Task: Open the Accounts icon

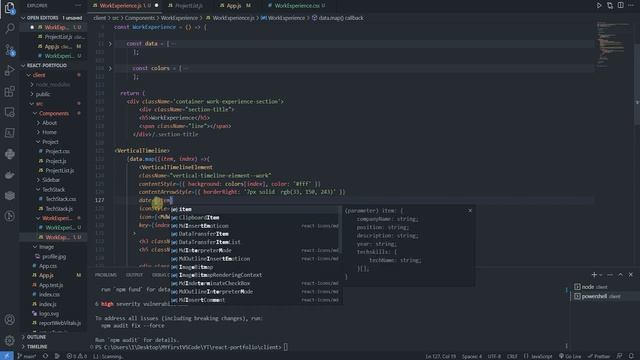Action: (10, 320)
